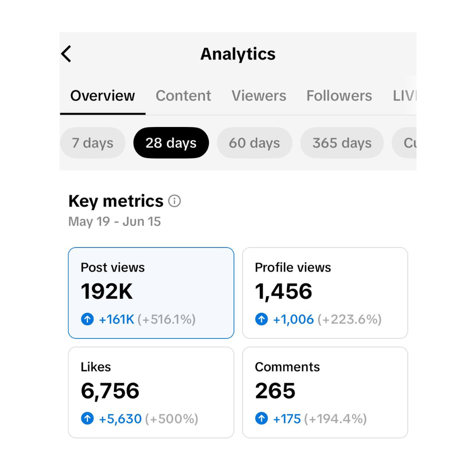This screenshot has height=476, width=476.
Task: Click Post views blue up-arrow icon
Action: click(x=87, y=319)
